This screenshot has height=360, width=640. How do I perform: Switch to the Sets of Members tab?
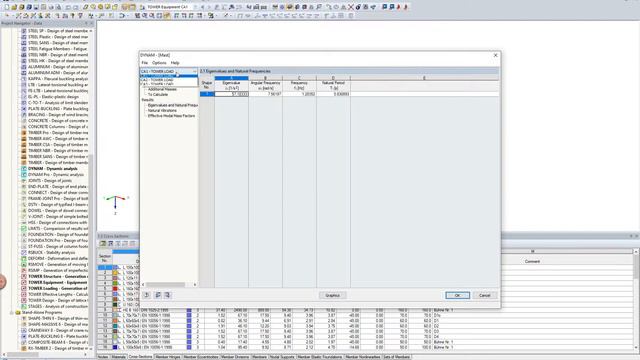(397, 357)
